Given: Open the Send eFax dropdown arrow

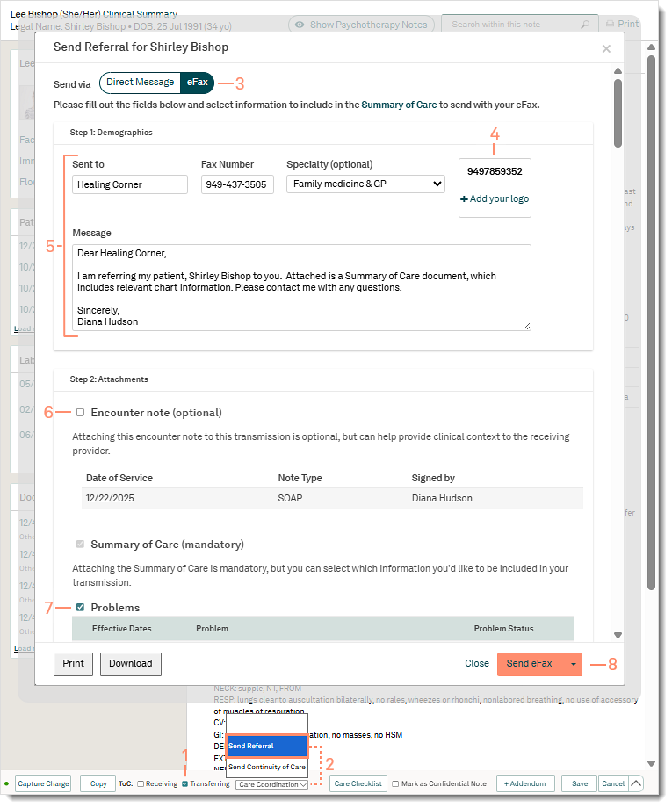Looking at the screenshot, I should [x=574, y=664].
